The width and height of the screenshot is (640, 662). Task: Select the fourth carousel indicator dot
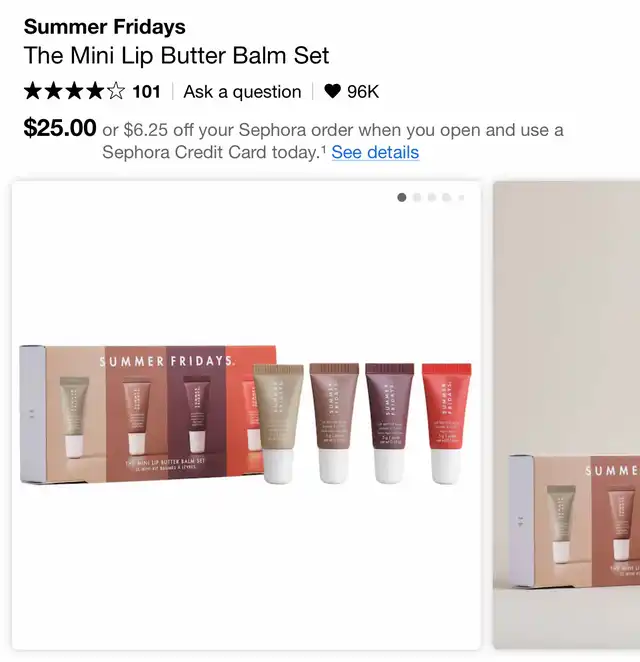coord(446,197)
